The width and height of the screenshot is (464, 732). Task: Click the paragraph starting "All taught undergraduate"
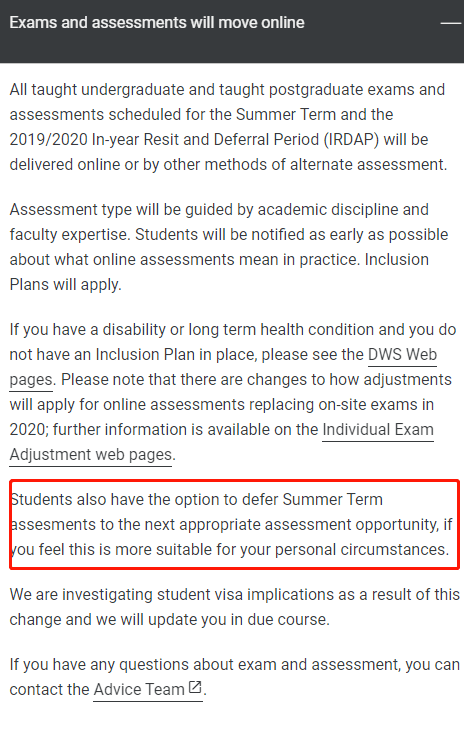pos(228,127)
